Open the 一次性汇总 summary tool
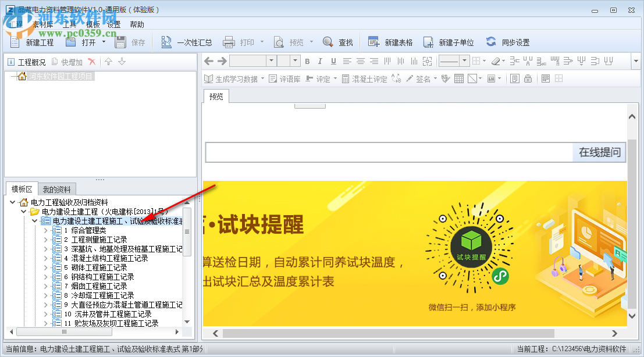 point(166,42)
